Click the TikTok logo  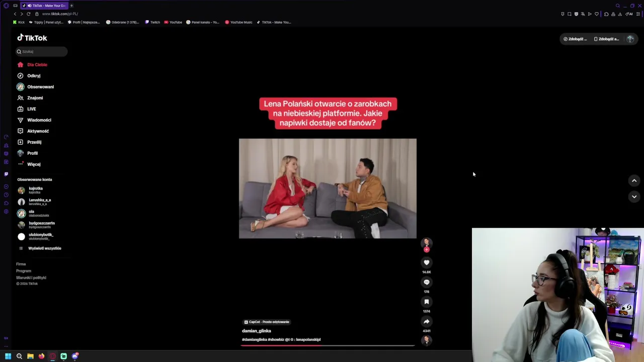(32, 38)
